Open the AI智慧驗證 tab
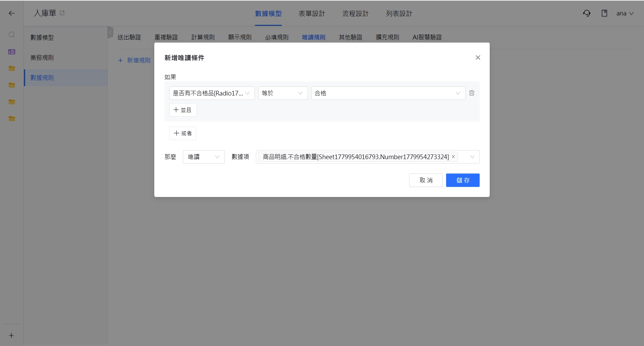This screenshot has width=644, height=346. pos(427,37)
